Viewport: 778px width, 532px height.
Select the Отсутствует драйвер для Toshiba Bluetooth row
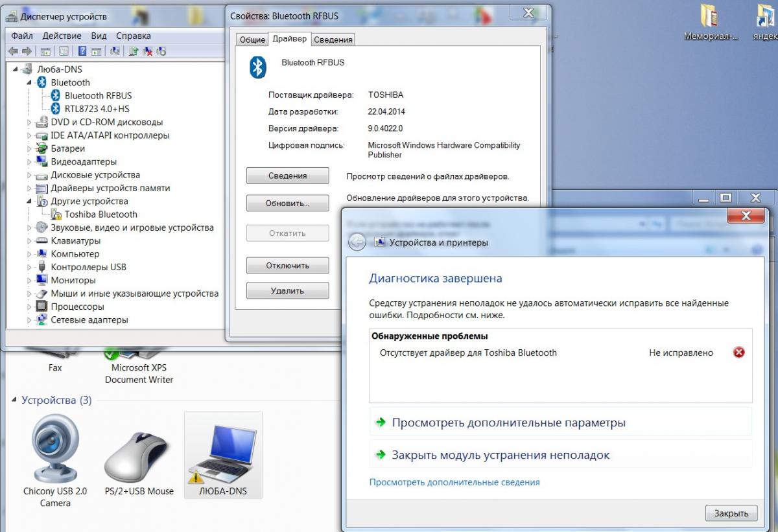[561, 353]
